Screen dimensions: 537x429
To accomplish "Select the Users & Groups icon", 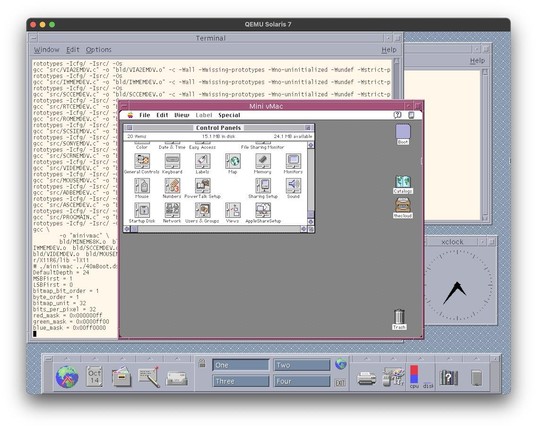I will [x=202, y=210].
